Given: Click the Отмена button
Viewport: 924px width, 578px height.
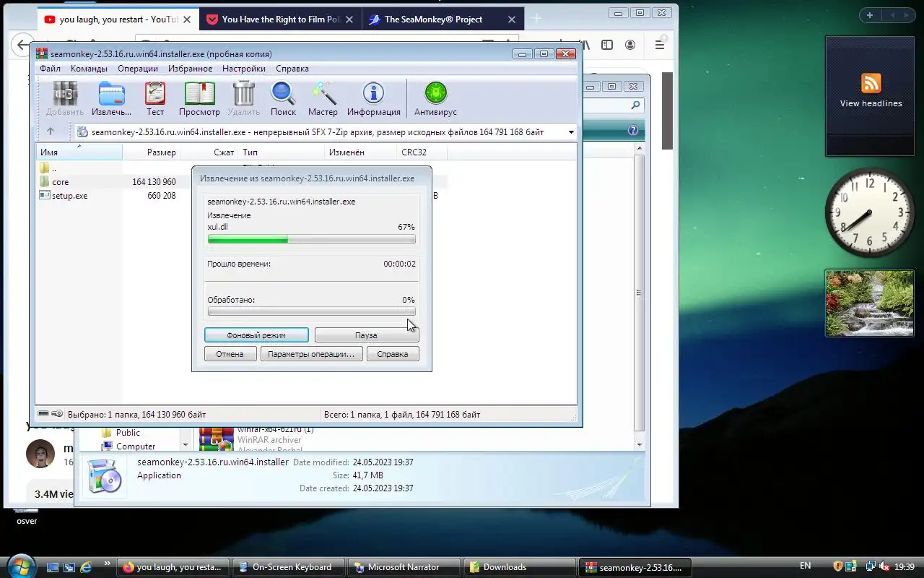Looking at the screenshot, I should point(230,354).
